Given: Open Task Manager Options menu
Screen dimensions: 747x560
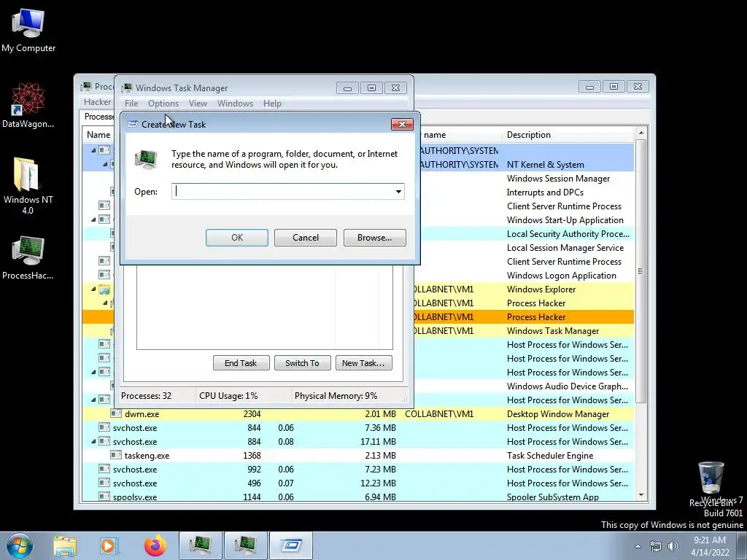Looking at the screenshot, I should 163,104.
